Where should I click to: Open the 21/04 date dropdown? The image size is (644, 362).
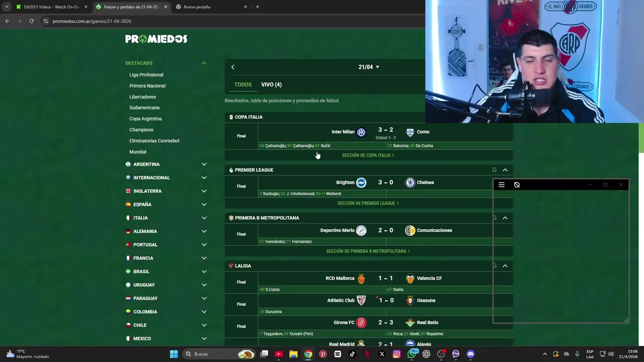click(369, 67)
